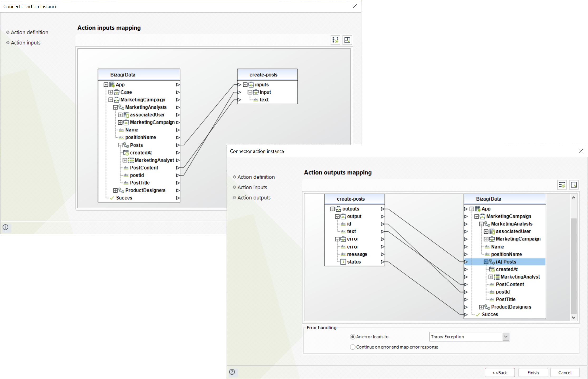The image size is (588, 379).
Task: Click createdAt date icon in inputs tree
Action: 126,153
